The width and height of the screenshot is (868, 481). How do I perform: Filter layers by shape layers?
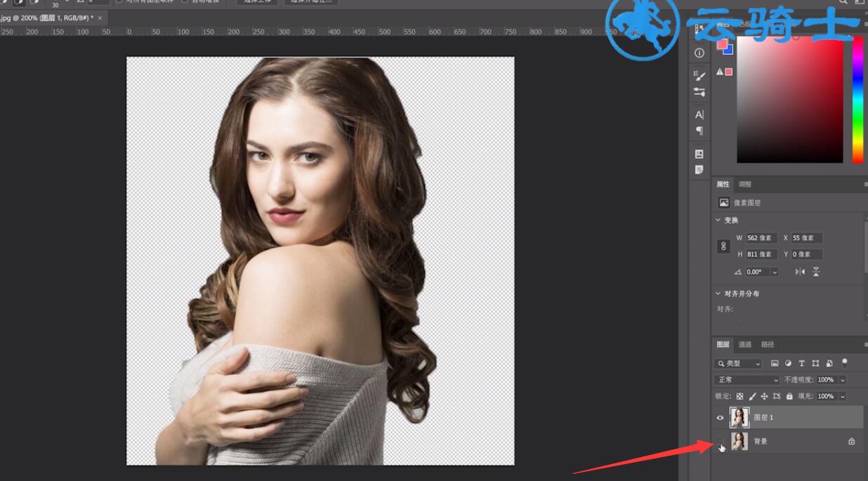coord(815,364)
